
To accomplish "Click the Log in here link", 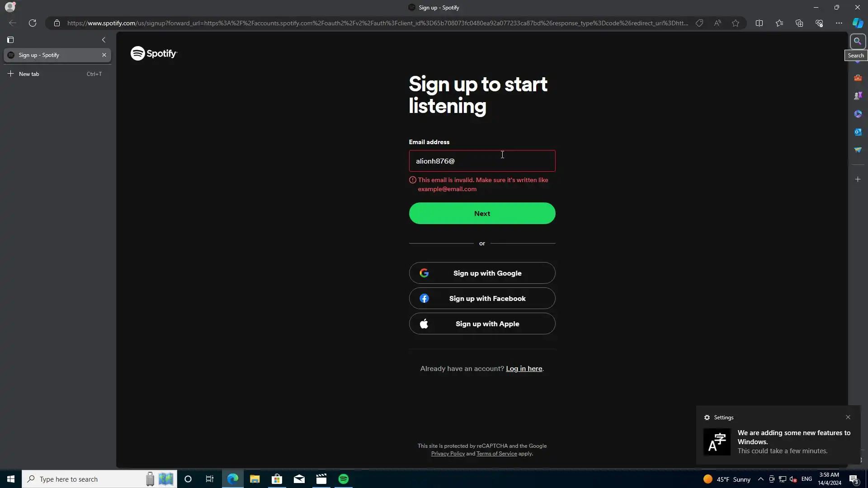I will 524,369.
